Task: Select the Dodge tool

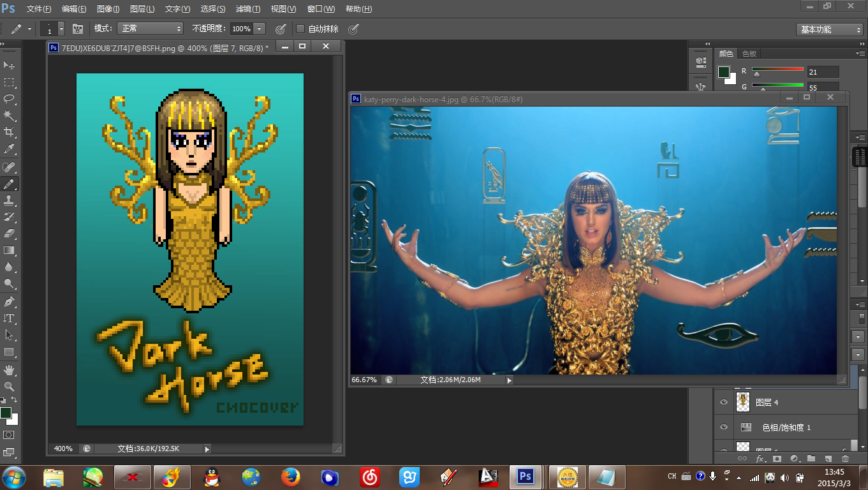Action: pos(9,283)
